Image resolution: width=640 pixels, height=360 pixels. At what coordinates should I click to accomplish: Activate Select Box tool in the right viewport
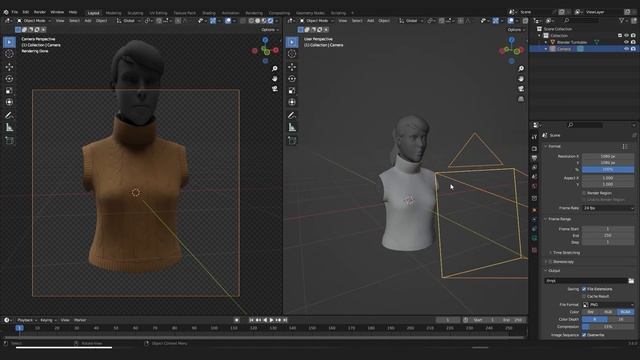[x=292, y=42]
